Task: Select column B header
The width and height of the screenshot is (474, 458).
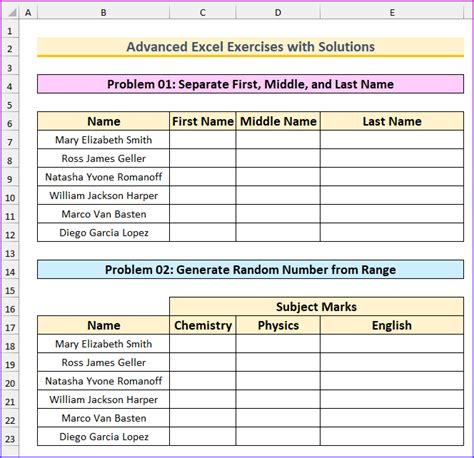Action: 103,13
